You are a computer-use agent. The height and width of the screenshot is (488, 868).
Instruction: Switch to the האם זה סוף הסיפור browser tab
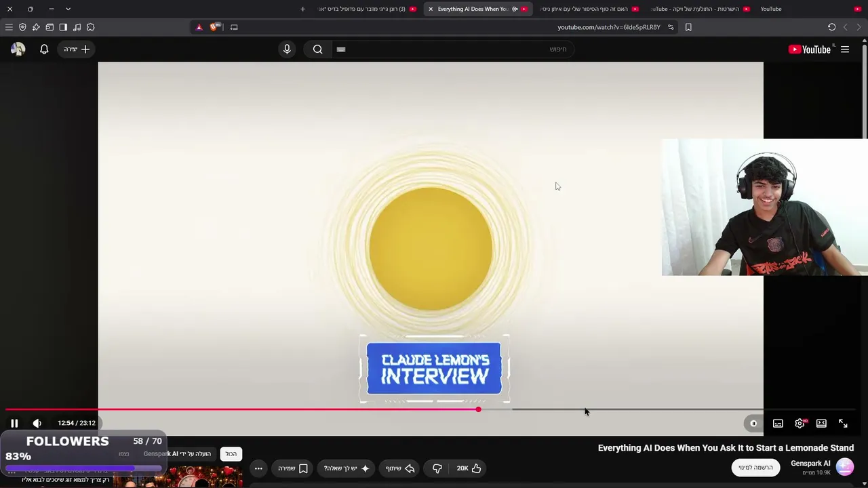coord(589,9)
